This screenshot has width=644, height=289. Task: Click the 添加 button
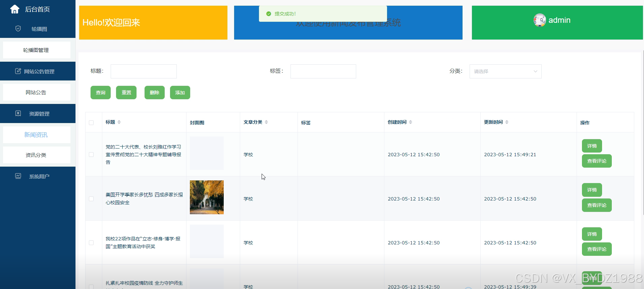click(180, 93)
